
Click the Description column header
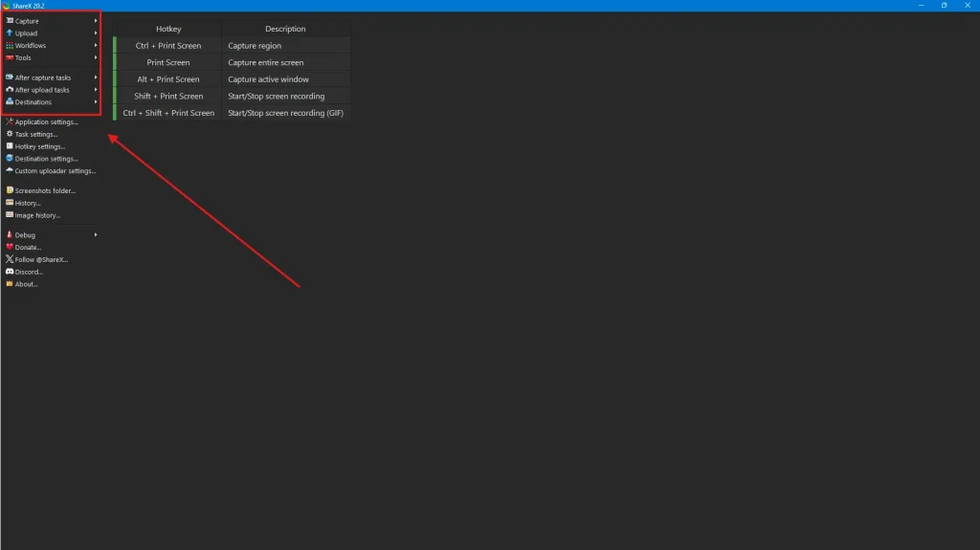tap(285, 29)
